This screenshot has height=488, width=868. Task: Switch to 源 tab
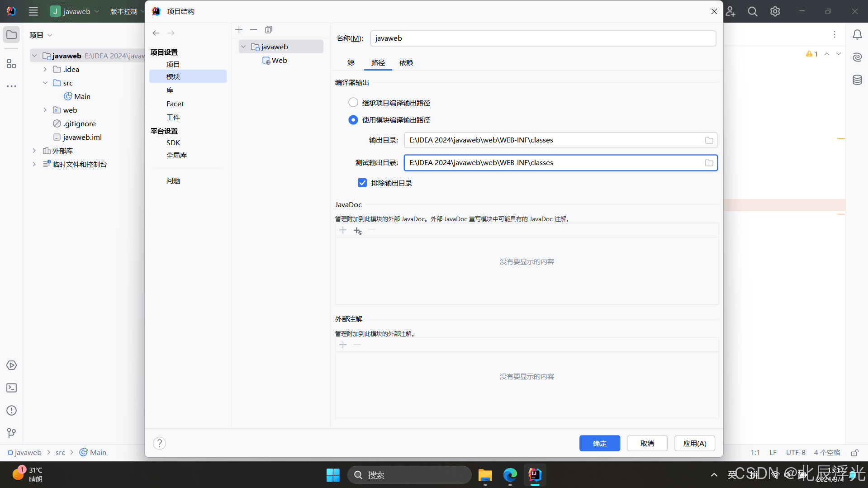351,63
